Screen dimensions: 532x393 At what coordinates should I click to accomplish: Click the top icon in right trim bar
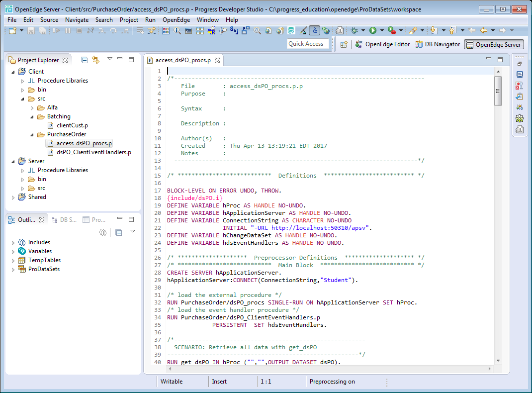click(520, 64)
